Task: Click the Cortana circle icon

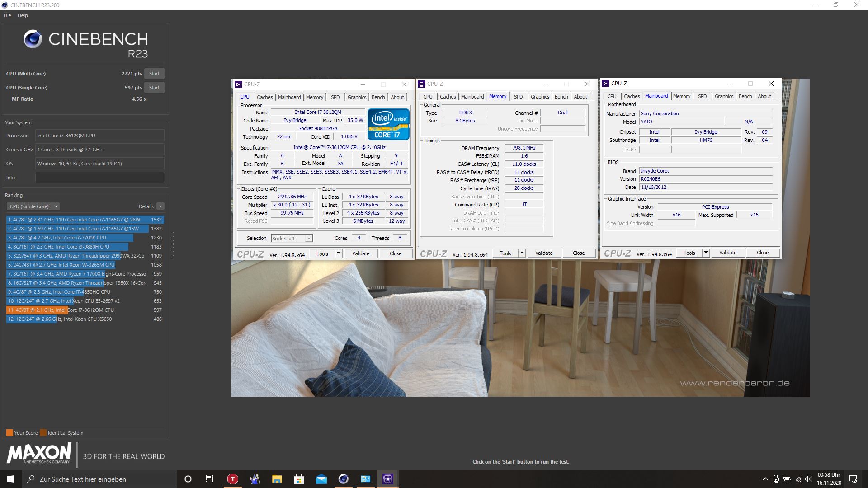Action: point(188,479)
